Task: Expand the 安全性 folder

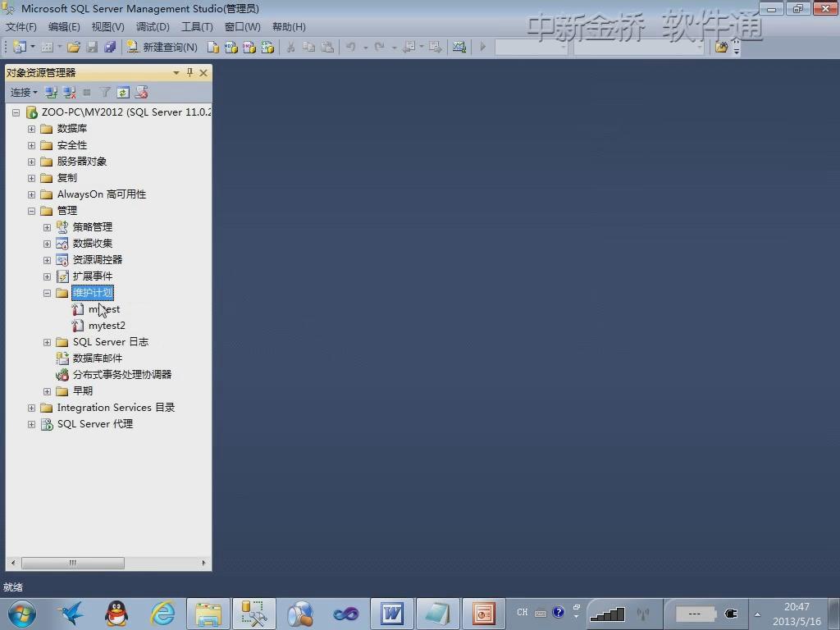Action: pos(32,145)
